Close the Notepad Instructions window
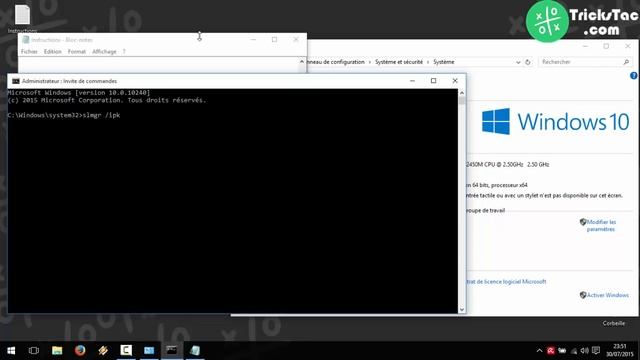Screen dimensions: 640x360 (296, 40)
